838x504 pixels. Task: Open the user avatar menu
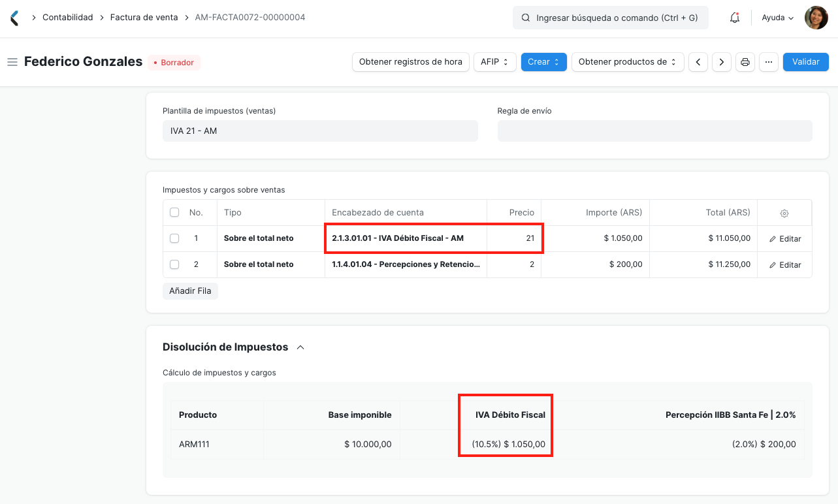(816, 18)
